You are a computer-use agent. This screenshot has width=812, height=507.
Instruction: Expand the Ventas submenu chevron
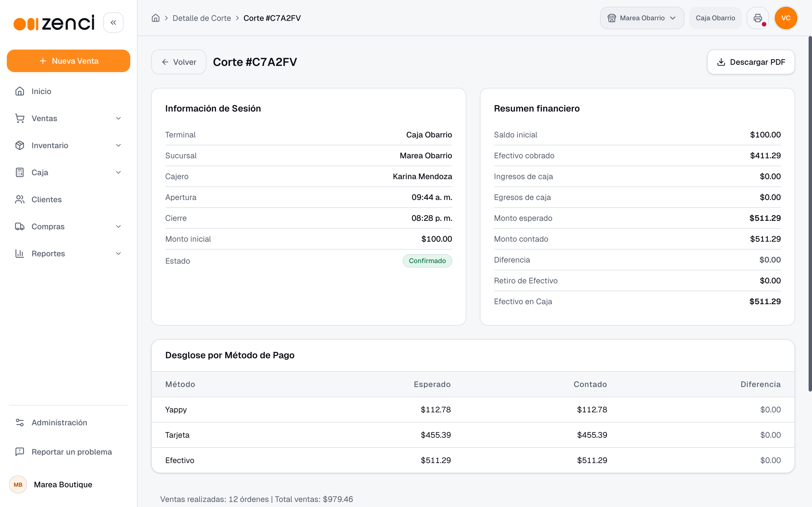pos(118,118)
